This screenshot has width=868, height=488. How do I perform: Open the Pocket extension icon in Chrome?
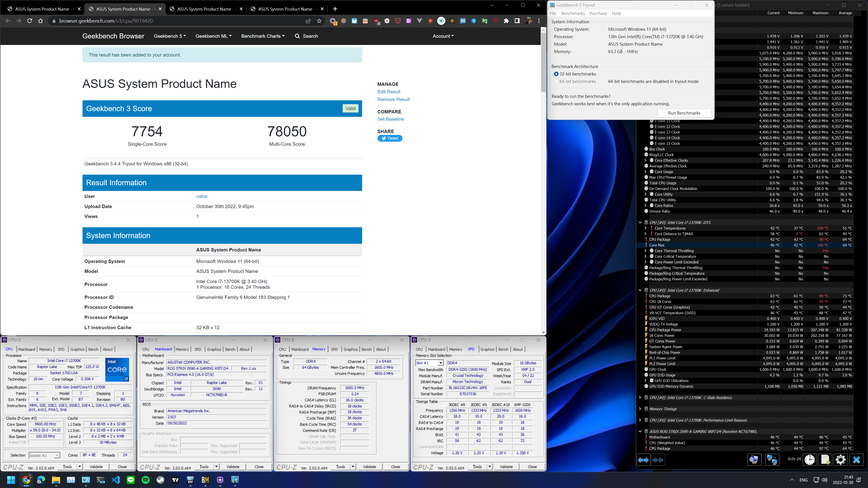pyautogui.click(x=398, y=21)
